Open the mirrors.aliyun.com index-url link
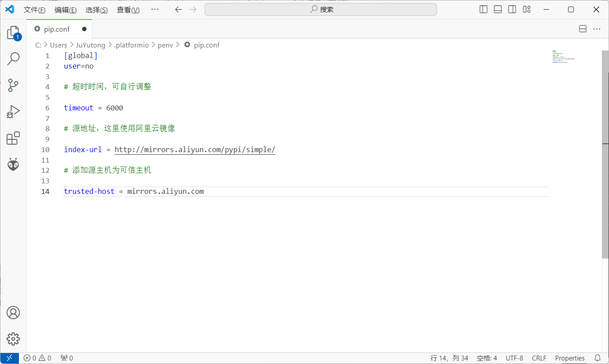The height and width of the screenshot is (364, 609). pos(195,149)
